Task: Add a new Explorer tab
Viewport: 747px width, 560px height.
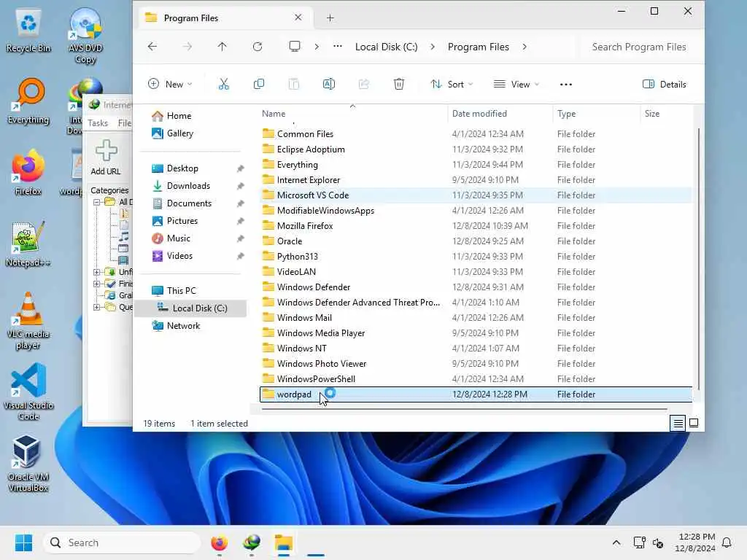Action: (x=330, y=18)
